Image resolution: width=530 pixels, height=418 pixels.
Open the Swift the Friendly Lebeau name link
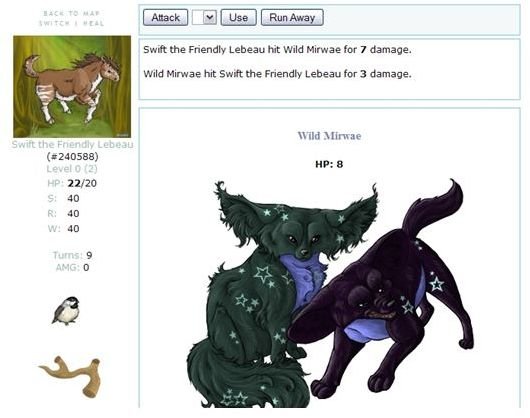pos(72,144)
